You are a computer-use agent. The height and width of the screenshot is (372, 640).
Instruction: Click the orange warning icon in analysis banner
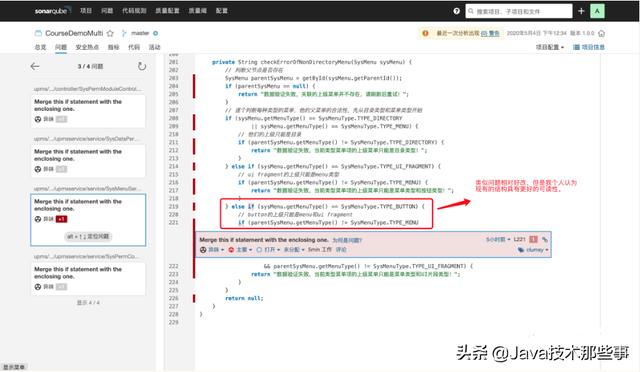click(425, 33)
